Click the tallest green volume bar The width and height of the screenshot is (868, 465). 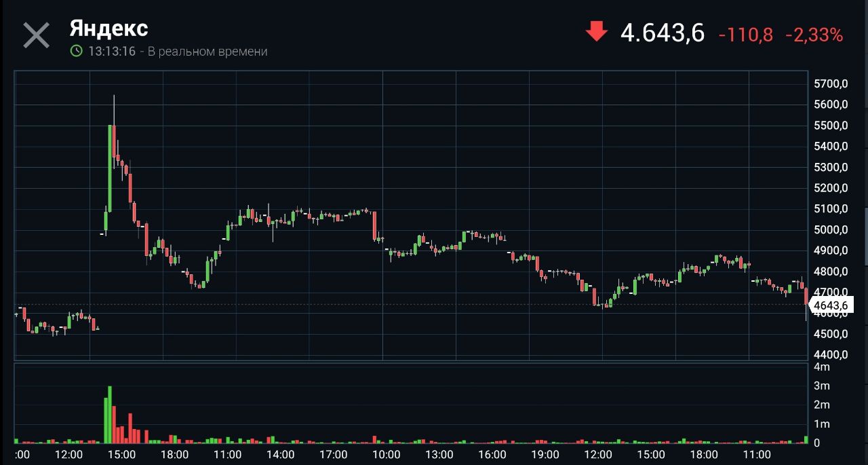[x=110, y=414]
